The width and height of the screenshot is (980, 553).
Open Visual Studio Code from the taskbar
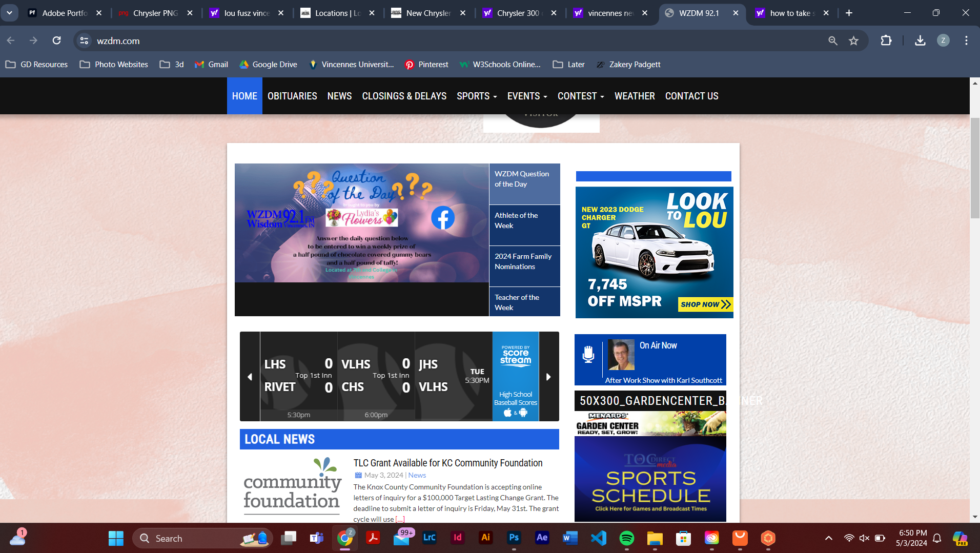point(598,538)
